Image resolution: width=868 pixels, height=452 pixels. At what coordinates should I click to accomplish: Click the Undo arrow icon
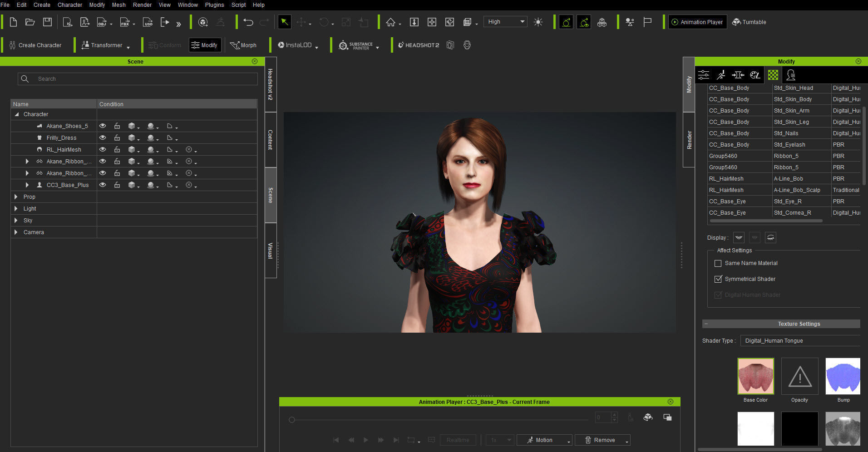click(248, 22)
